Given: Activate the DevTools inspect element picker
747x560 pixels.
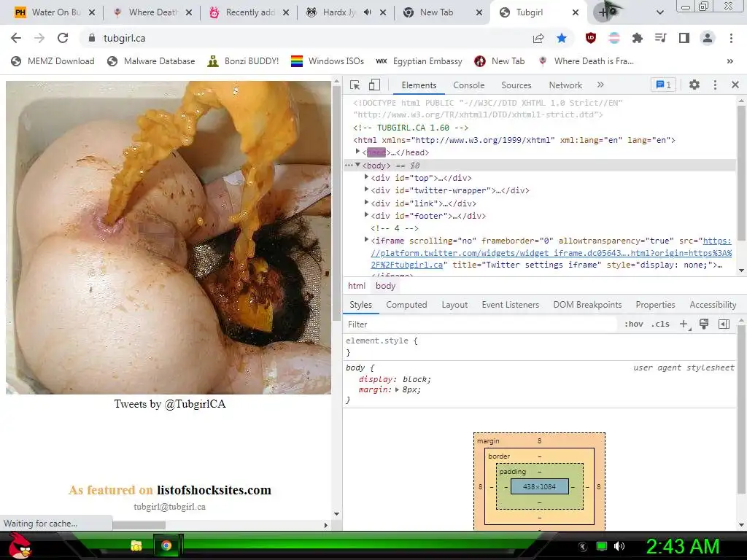Looking at the screenshot, I should click(x=355, y=85).
